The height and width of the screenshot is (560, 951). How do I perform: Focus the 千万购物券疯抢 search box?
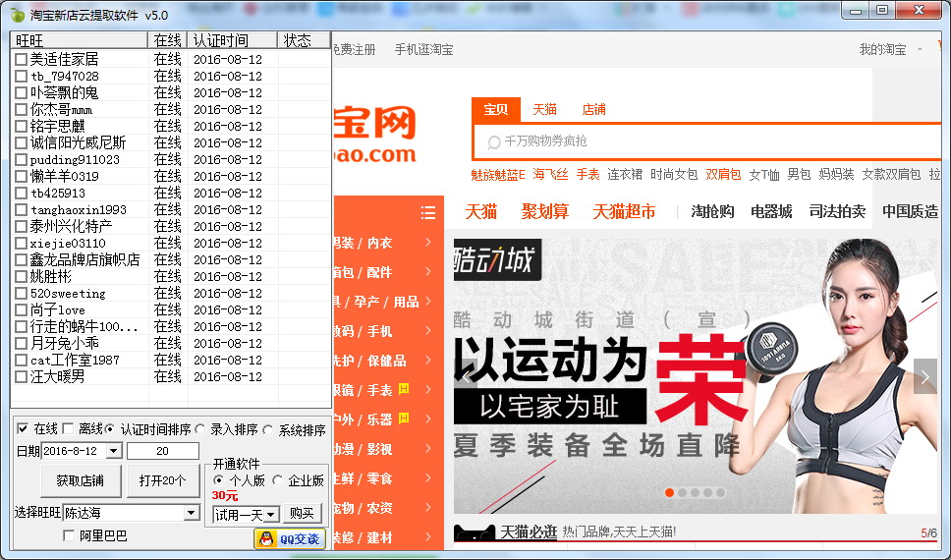pyautogui.click(x=706, y=141)
